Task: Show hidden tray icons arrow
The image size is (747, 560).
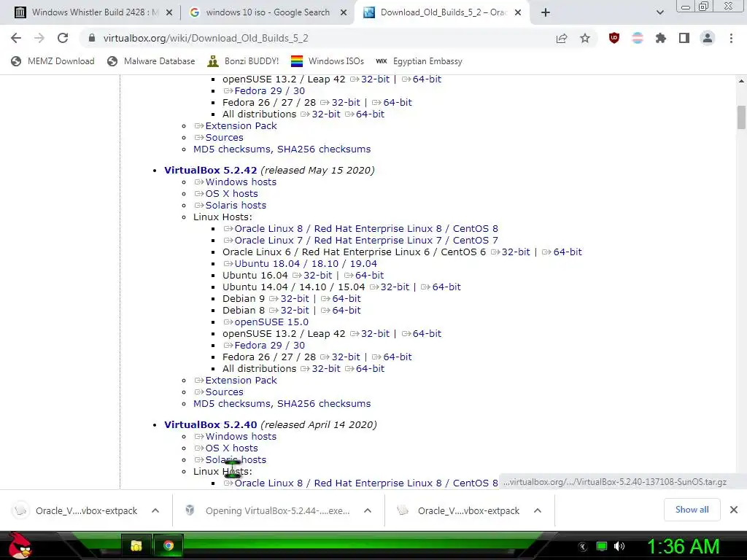Action: [583, 547]
